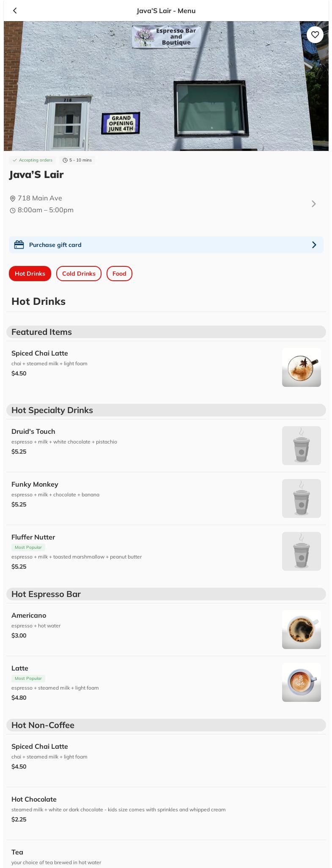Favorite Java'S Lair with the heart icon
Screen dimensions: 332x868
point(315,35)
